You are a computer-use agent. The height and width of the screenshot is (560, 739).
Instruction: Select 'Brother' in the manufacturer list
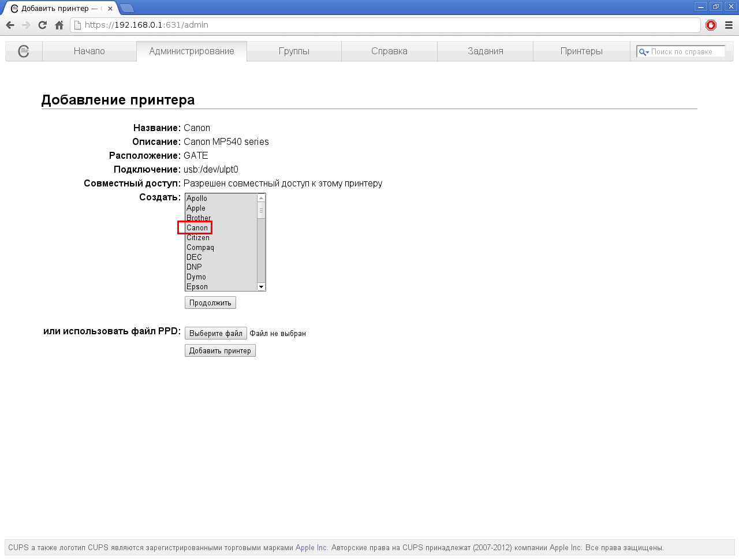[x=221, y=218]
